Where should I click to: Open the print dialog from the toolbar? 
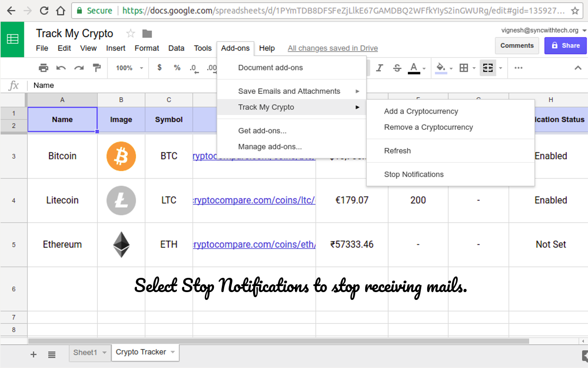pos(43,68)
